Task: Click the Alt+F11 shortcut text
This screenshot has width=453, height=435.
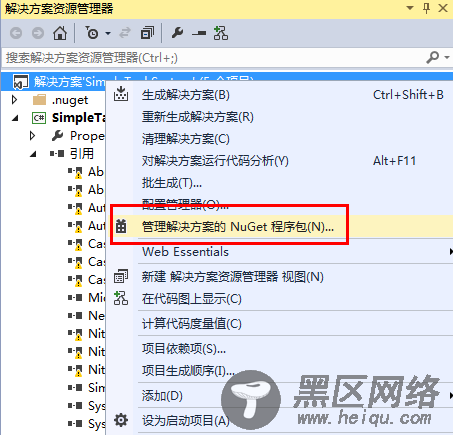Action: coord(394,161)
